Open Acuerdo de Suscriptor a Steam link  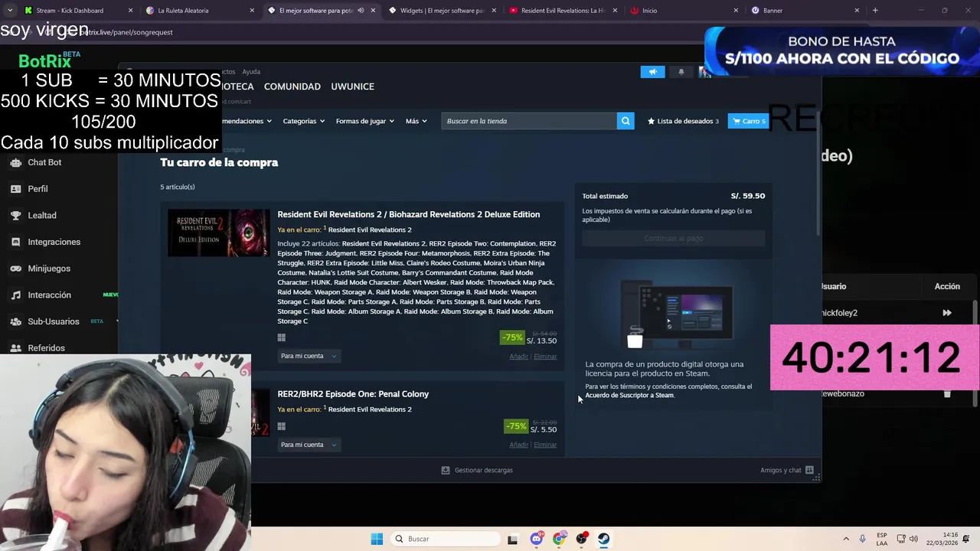[x=629, y=396]
